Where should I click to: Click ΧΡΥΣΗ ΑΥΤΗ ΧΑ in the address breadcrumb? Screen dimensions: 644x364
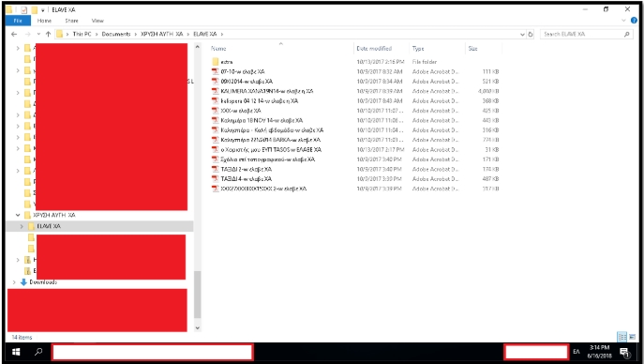tap(162, 34)
